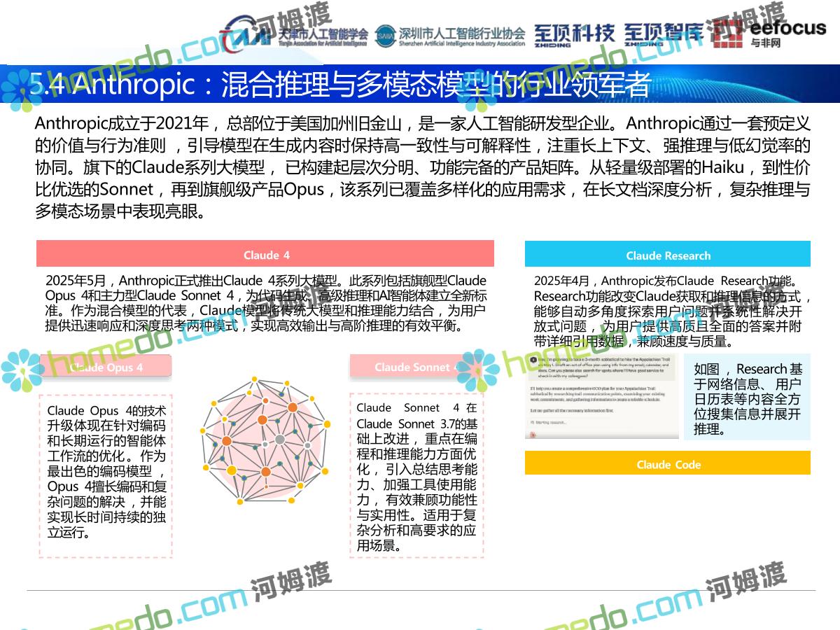The image size is (840, 630).
Task: Select the 至顶科技 logo in header
Action: [574, 34]
